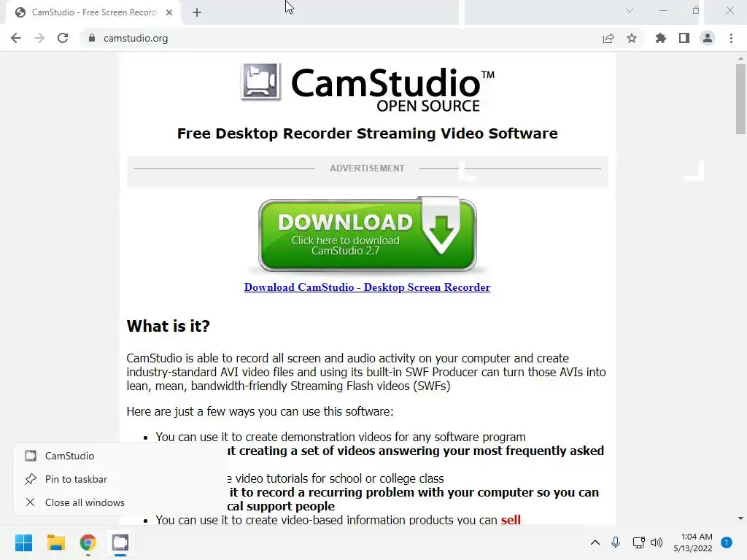Open Chrome's three-dot menu

pos(731,38)
